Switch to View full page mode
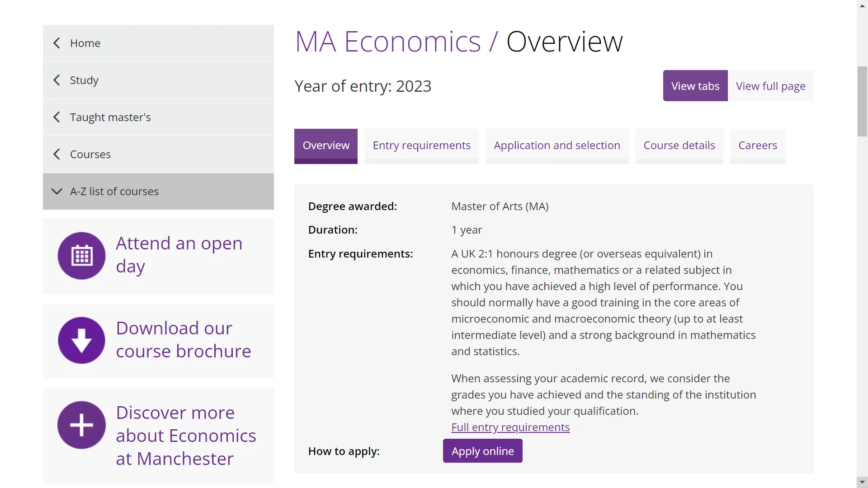Screen dimensions: 868x488 pyautogui.click(x=770, y=86)
